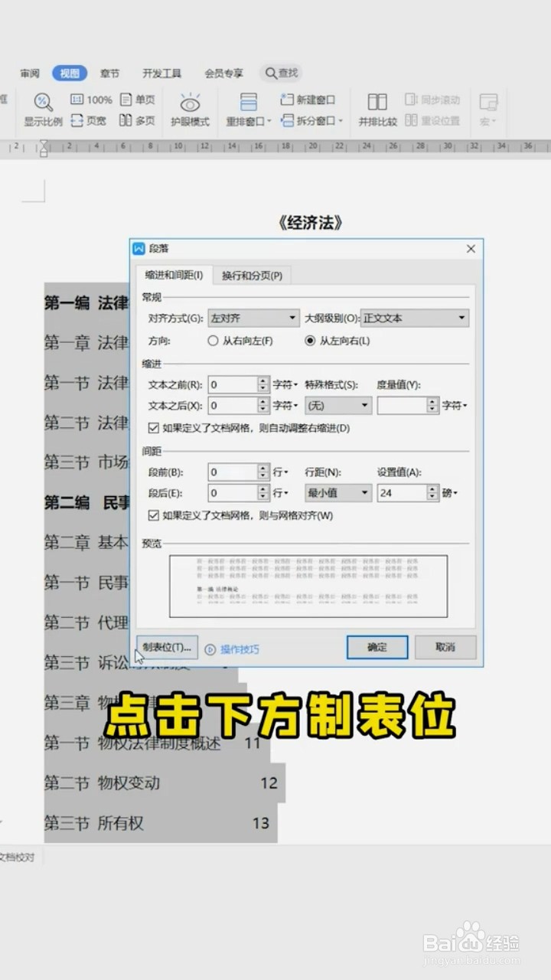The height and width of the screenshot is (980, 551).
Task: Click the 查找 search box
Action: tap(282, 73)
